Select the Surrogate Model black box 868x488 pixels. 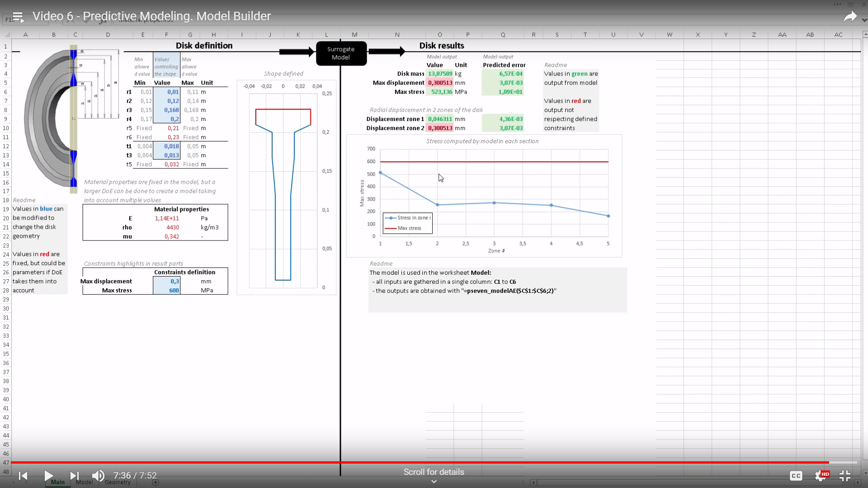click(x=341, y=53)
